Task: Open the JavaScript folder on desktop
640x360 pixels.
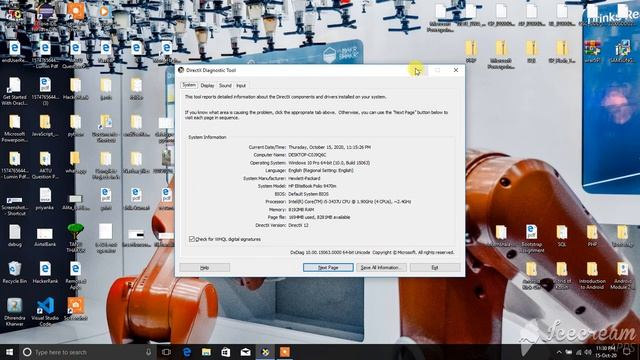Action: click(45, 125)
